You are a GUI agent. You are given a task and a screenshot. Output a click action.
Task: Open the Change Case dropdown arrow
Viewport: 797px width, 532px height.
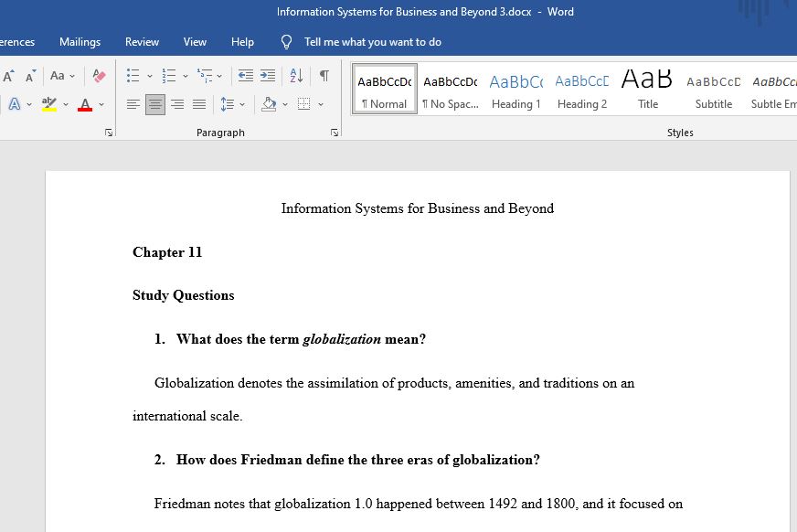(x=72, y=76)
